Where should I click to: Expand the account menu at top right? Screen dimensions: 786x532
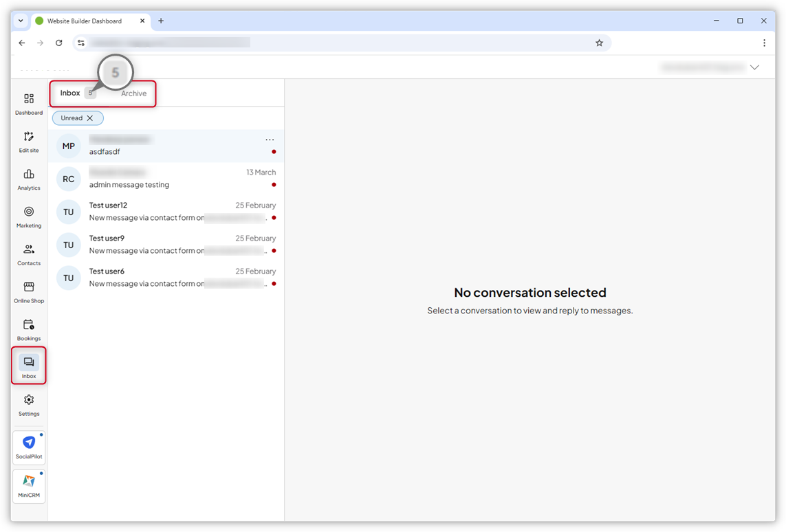point(754,67)
